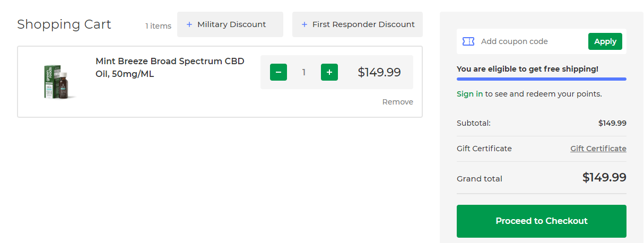Image resolution: width=644 pixels, height=243 pixels.
Task: Increase quantity with the green plus button
Action: [x=329, y=72]
